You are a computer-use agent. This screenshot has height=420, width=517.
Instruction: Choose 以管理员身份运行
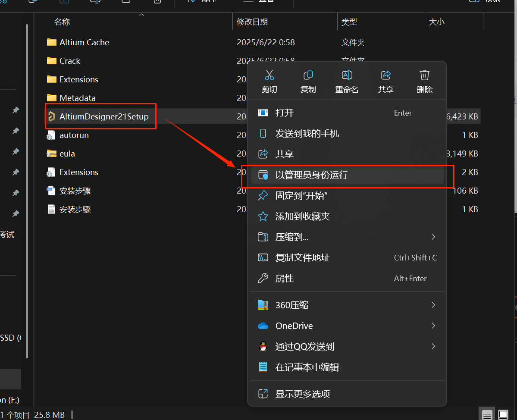click(347, 175)
